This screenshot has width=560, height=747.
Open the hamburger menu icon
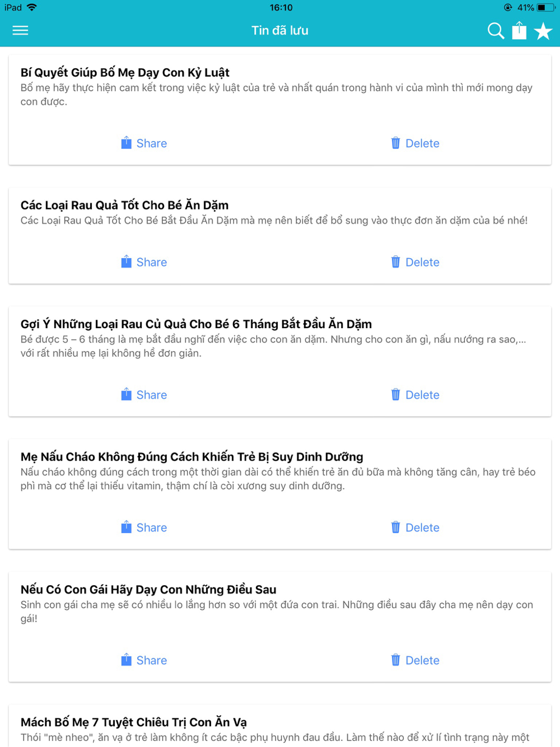coord(20,30)
